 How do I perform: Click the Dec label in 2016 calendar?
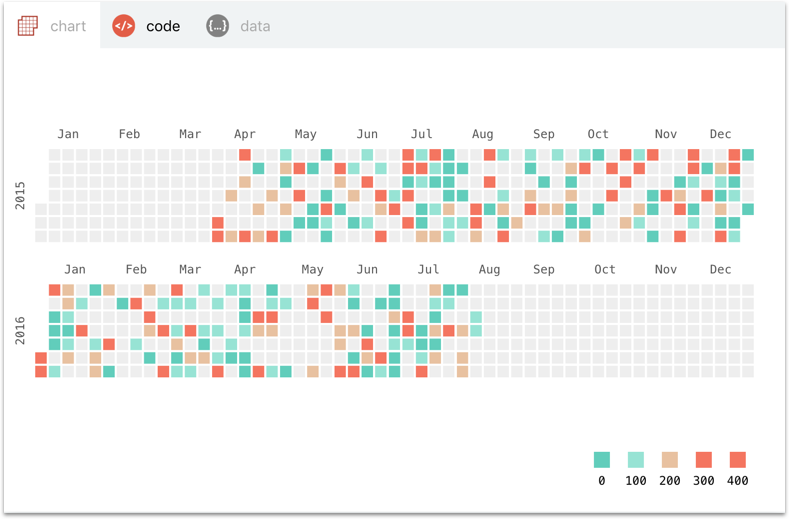[721, 269]
